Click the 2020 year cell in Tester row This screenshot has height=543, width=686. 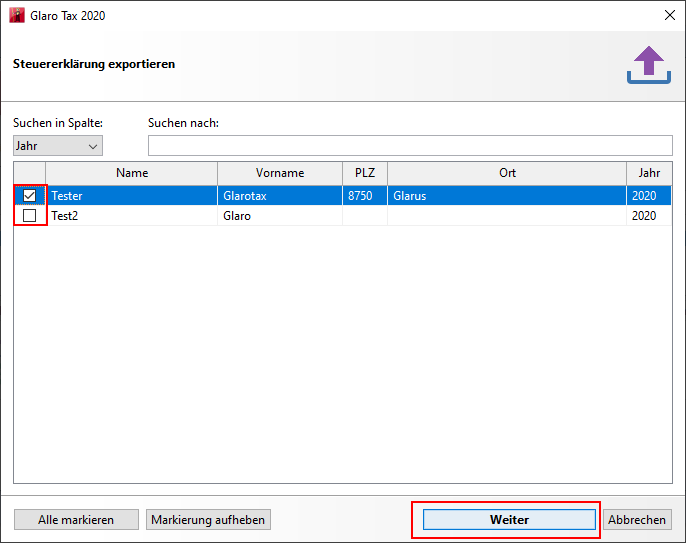[649, 196]
